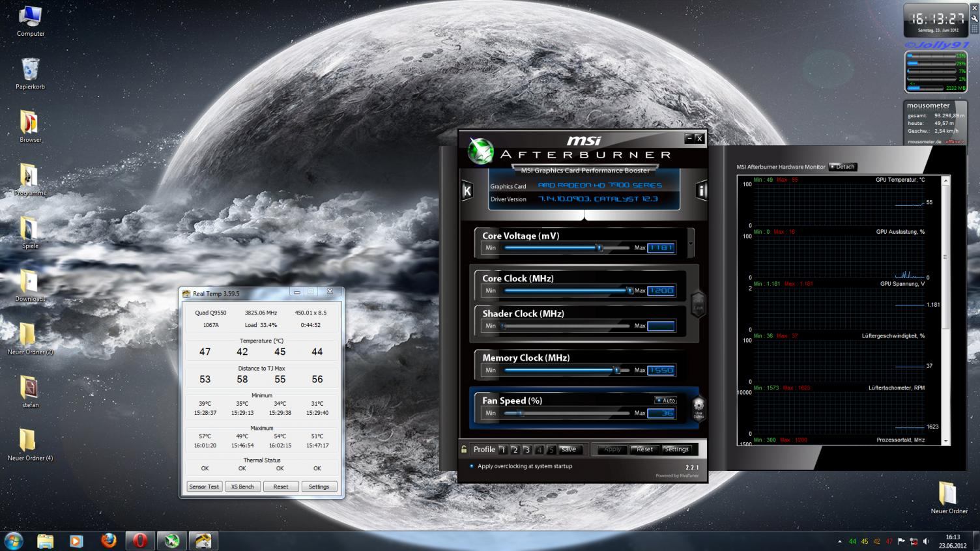This screenshot has height=551, width=980.
Task: Click the Core Voltage value field 1181
Action: point(661,247)
